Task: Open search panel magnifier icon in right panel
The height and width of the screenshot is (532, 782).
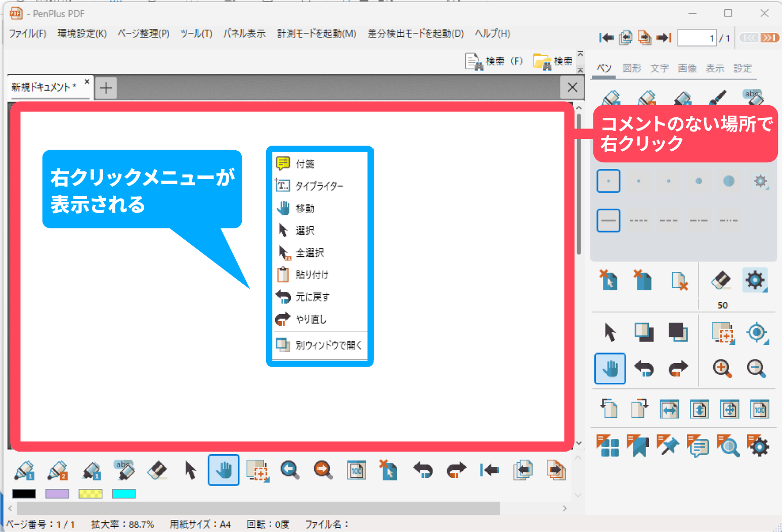Action: (x=728, y=446)
